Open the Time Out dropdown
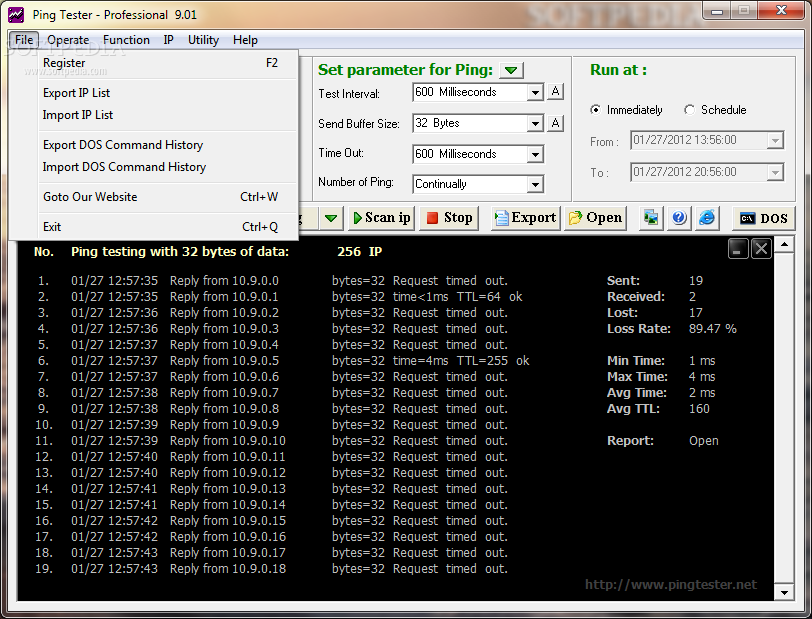Viewport: 812px width, 619px height. tap(535, 154)
